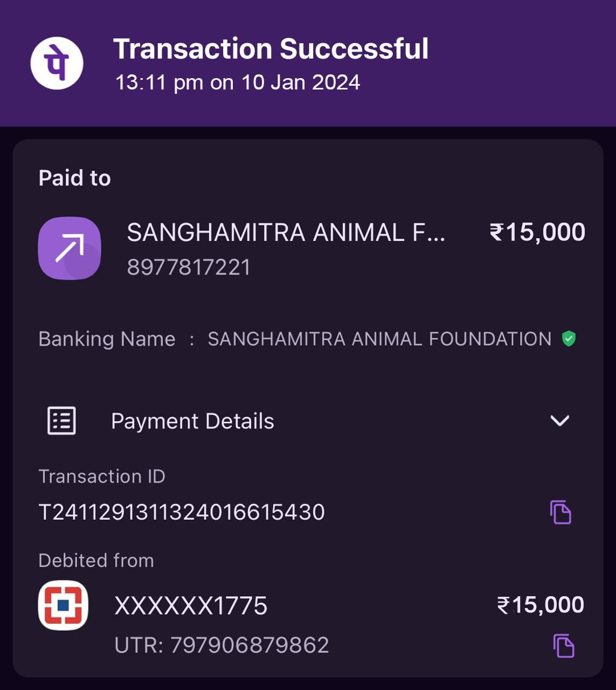Collapse Payment Details with the chevron arrow
The width and height of the screenshot is (616, 690).
(x=560, y=420)
